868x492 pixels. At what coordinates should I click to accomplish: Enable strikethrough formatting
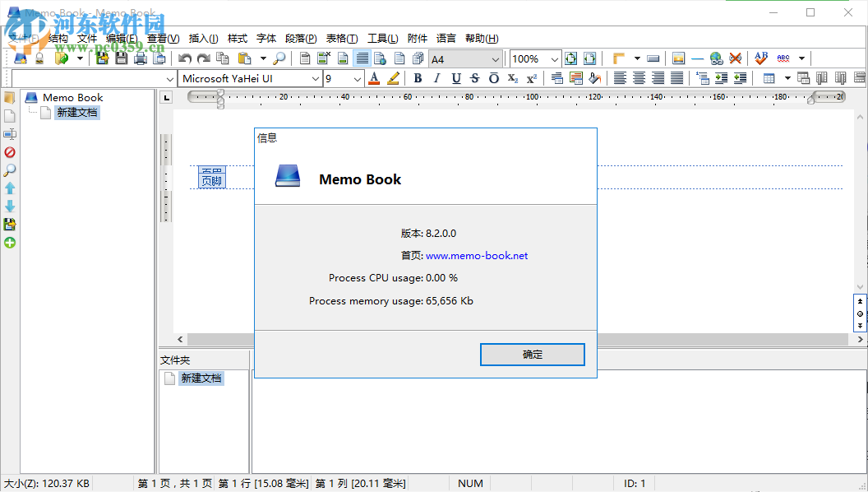click(475, 78)
